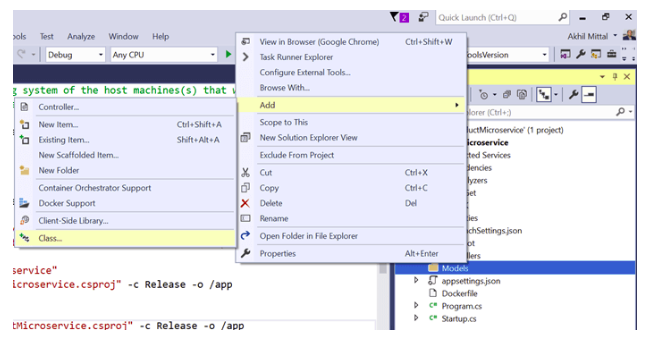651x361 pixels.
Task: Open notifications flag with badge 2
Action: [399, 17]
